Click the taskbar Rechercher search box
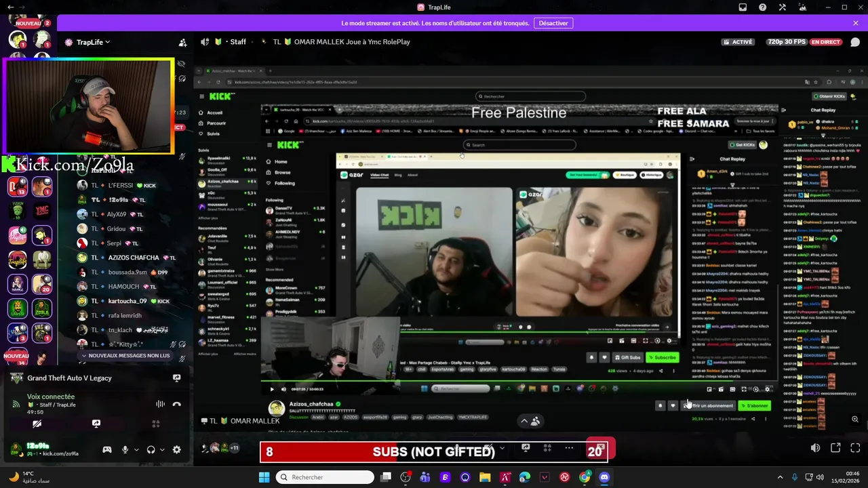Viewport: 868px width, 488px height. (x=325, y=477)
